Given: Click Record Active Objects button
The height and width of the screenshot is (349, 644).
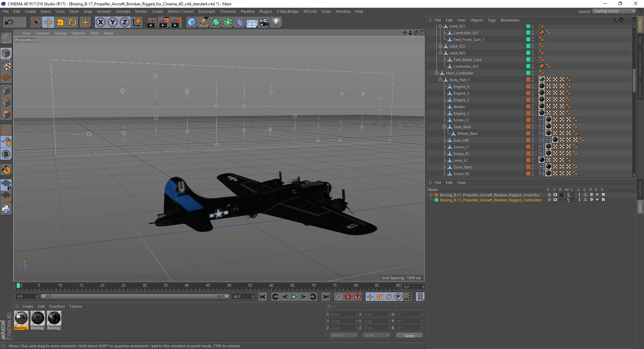Looking at the screenshot, I should click(x=338, y=297).
